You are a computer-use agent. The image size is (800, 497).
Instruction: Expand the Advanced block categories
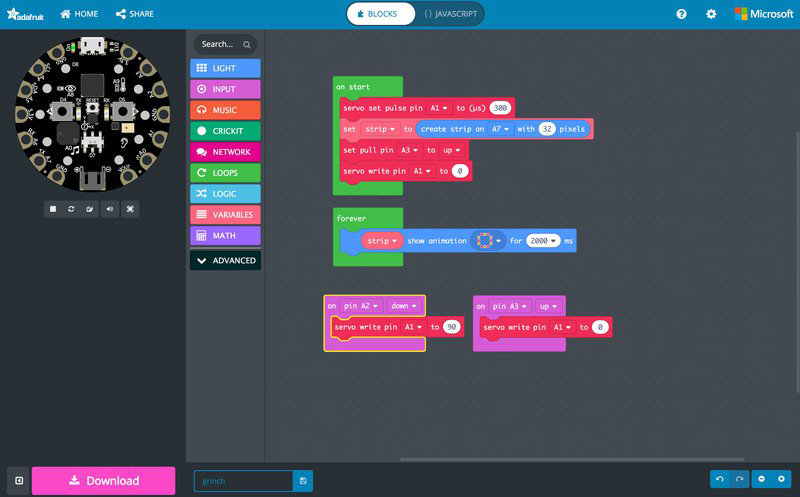pyautogui.click(x=225, y=260)
